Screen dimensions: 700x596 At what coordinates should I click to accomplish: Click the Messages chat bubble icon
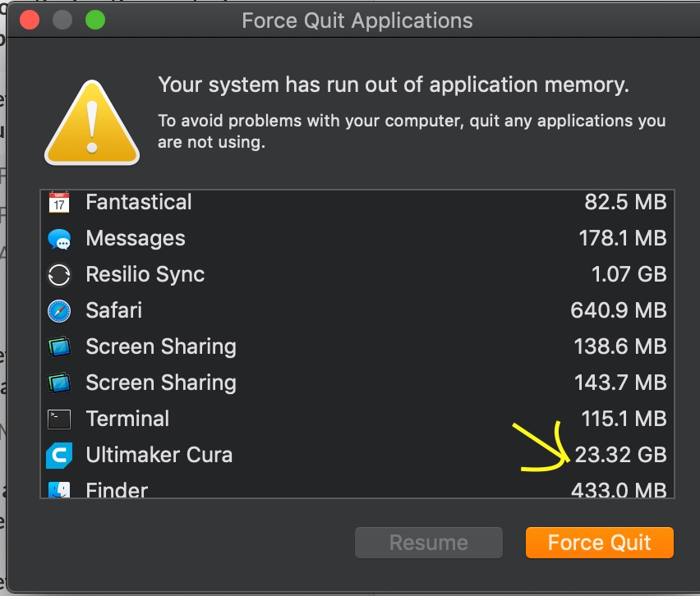pos(59,239)
